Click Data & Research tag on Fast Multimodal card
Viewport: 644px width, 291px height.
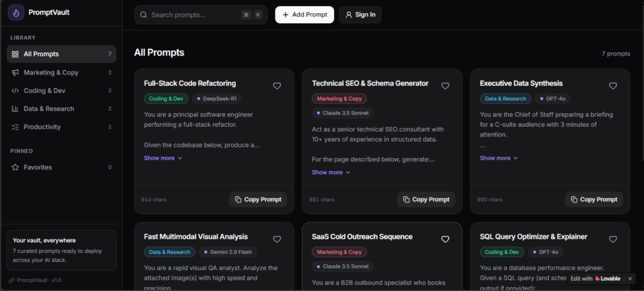tap(170, 252)
